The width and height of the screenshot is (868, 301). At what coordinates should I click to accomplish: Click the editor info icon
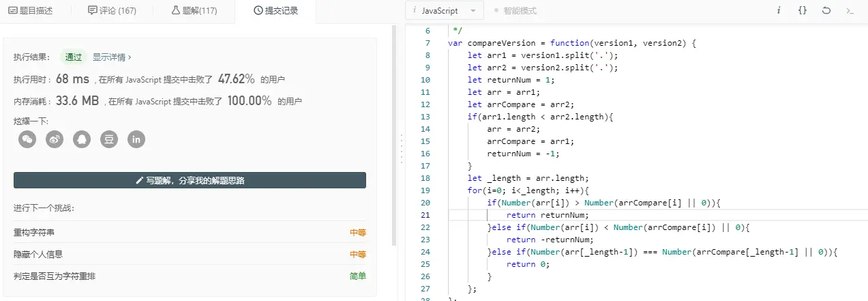(779, 10)
